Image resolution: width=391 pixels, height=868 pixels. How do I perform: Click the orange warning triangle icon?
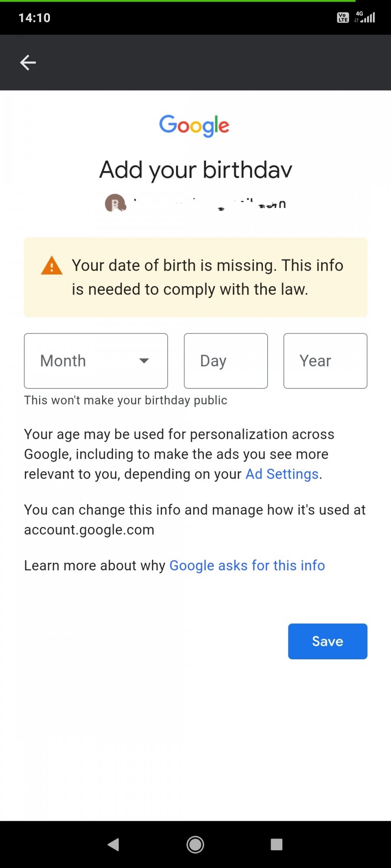pos(52,266)
